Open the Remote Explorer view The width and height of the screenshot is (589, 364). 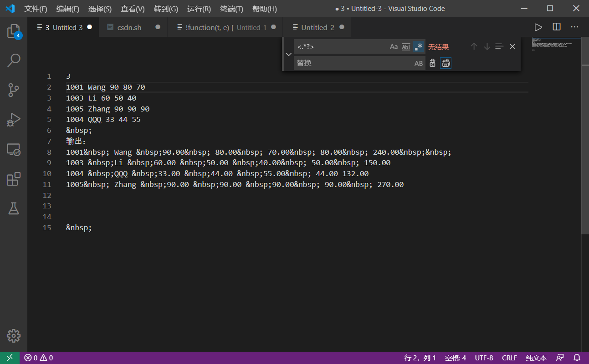click(14, 149)
